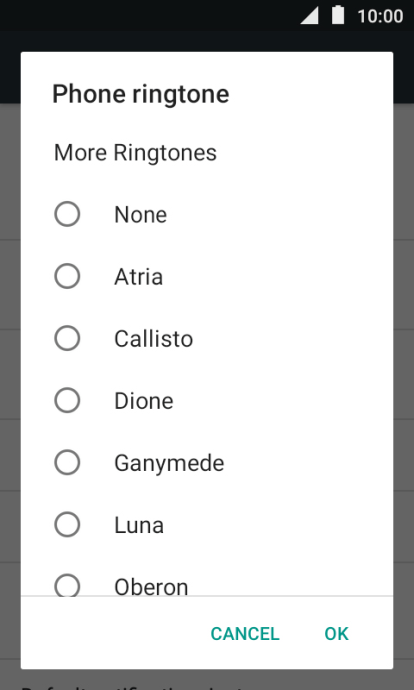The image size is (414, 690).
Task: Tap the 10:00 clock in status bar
Action: point(380,16)
